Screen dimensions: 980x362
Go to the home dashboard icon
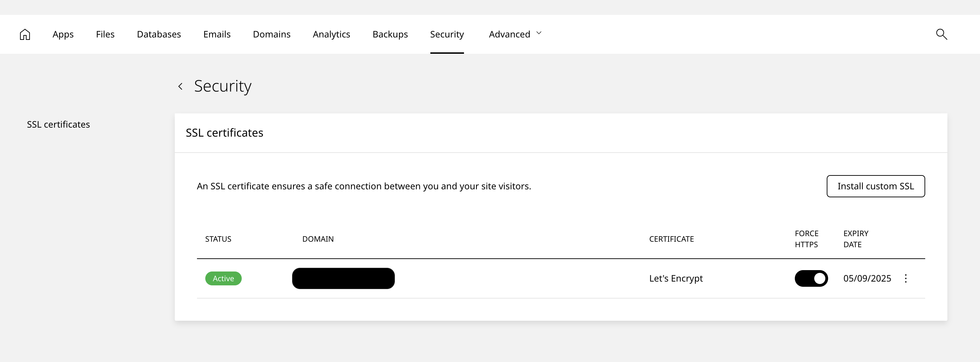point(25,34)
